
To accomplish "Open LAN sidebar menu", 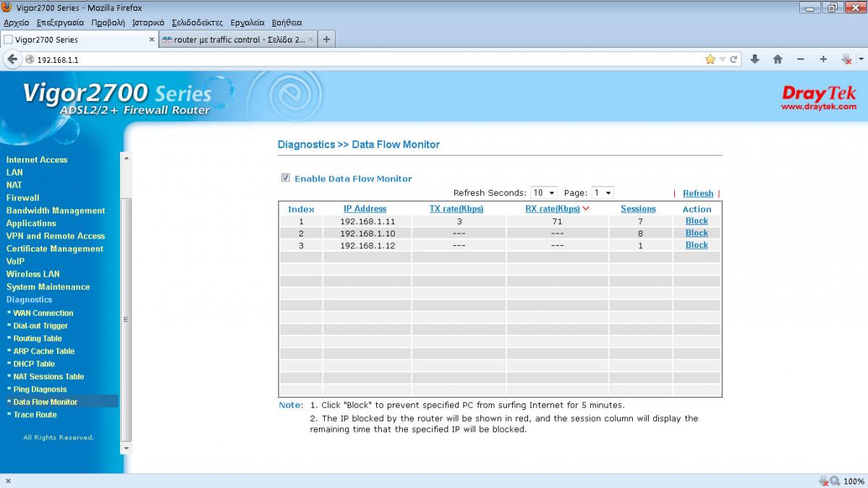I will point(14,172).
